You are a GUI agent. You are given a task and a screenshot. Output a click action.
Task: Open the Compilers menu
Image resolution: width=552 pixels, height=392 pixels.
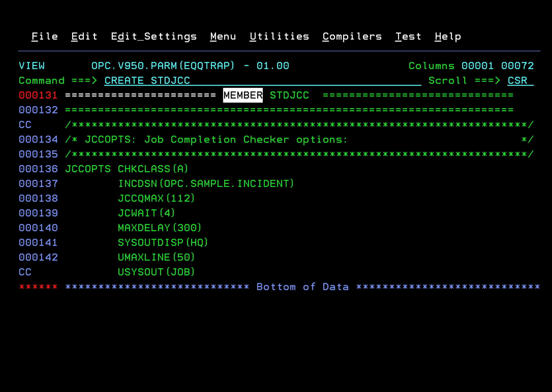352,36
